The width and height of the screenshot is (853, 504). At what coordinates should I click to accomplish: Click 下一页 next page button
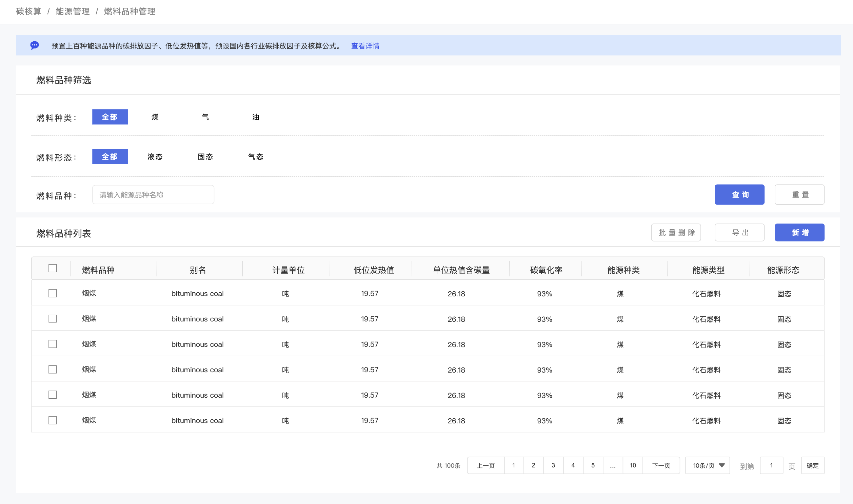pos(661,465)
